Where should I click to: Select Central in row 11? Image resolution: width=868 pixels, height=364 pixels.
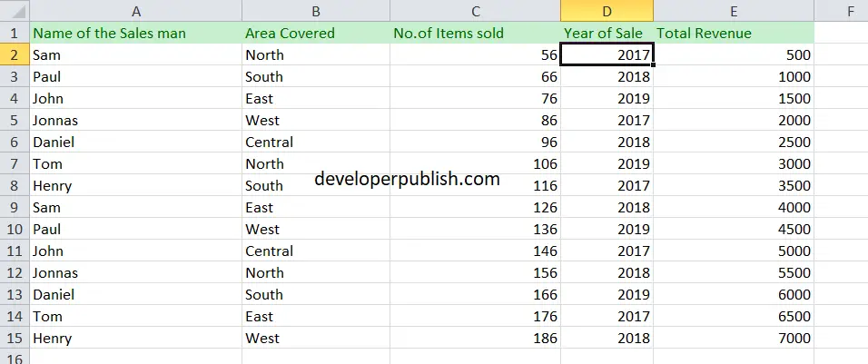click(x=316, y=251)
